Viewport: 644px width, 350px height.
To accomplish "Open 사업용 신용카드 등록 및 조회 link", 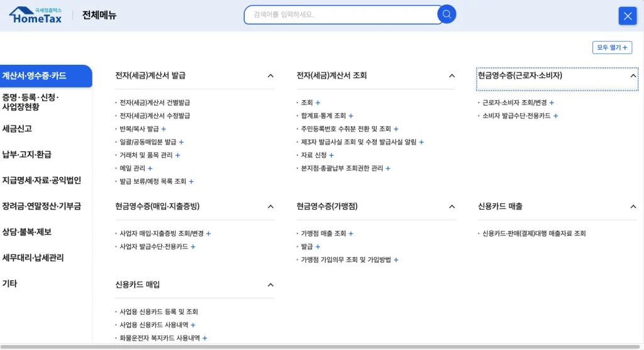I will coord(158,312).
